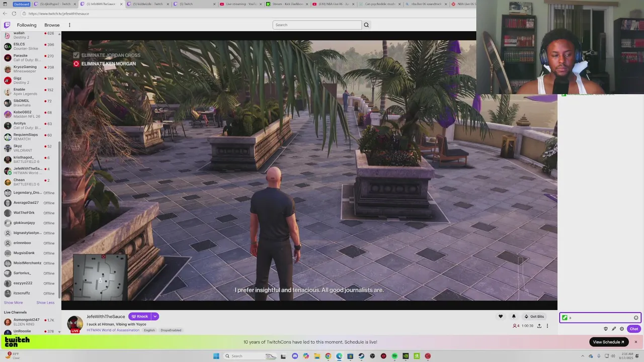Click MoistMerchantz avatar in sidebar

pos(8,263)
